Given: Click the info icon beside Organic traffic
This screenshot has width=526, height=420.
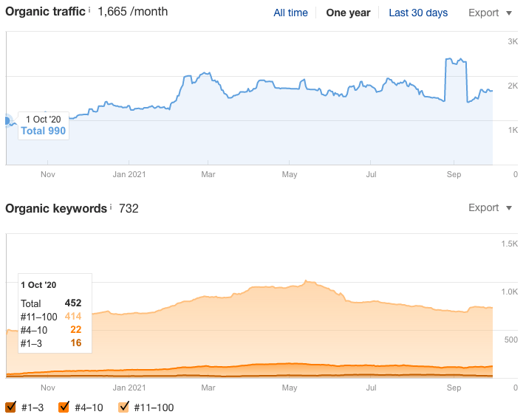Looking at the screenshot, I should point(89,10).
